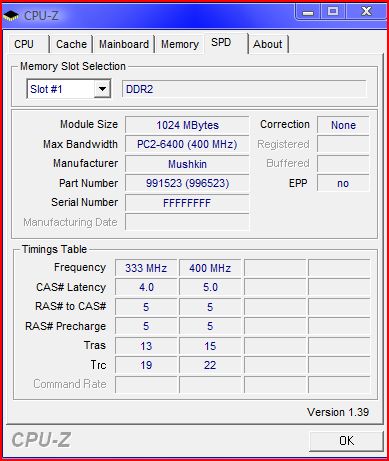Select the SPD tab
The image size is (389, 461).
[221, 43]
